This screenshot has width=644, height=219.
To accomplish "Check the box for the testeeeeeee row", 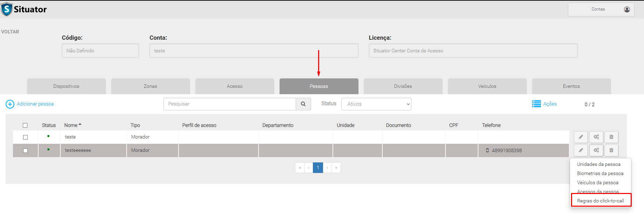I will pyautogui.click(x=25, y=151).
